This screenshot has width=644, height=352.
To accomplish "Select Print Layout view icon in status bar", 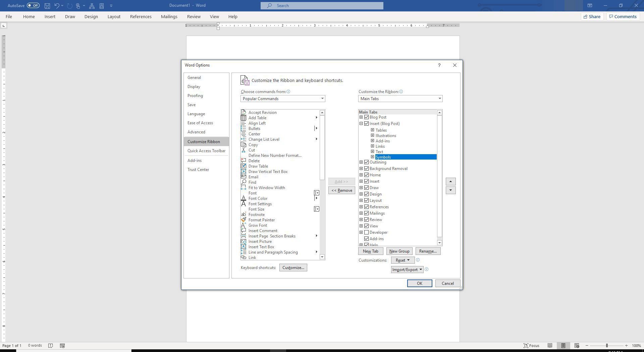I will pos(563,346).
